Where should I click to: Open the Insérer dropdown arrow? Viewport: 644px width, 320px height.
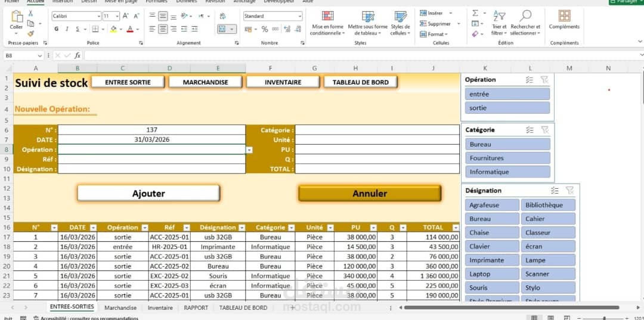click(451, 13)
